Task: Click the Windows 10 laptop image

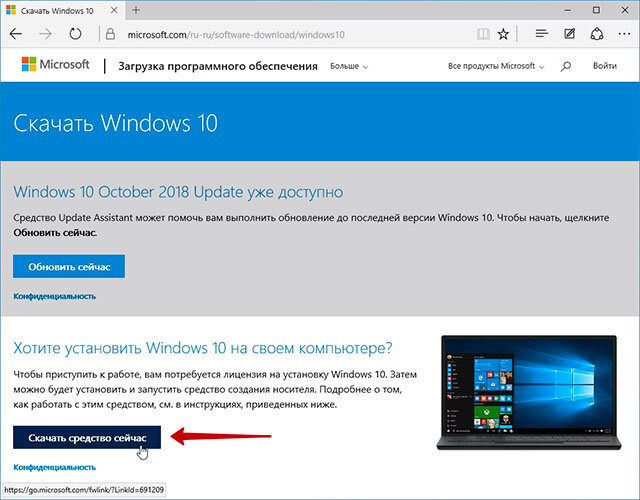Action: point(529,393)
